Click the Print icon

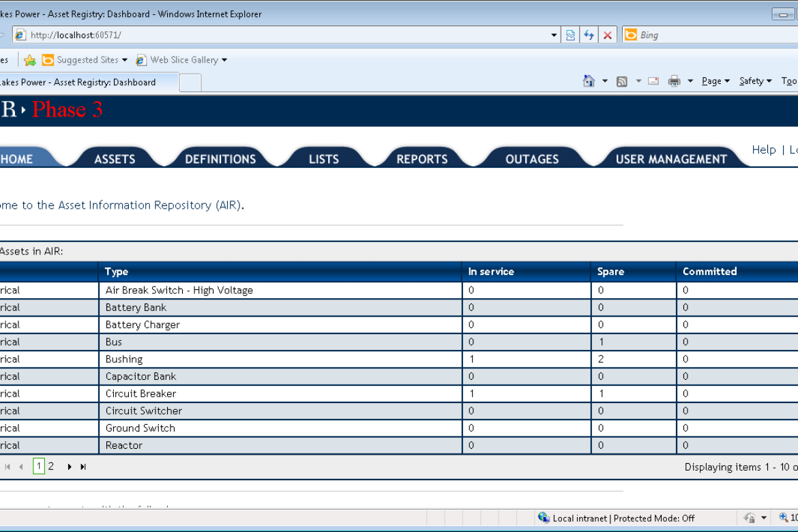tap(675, 81)
